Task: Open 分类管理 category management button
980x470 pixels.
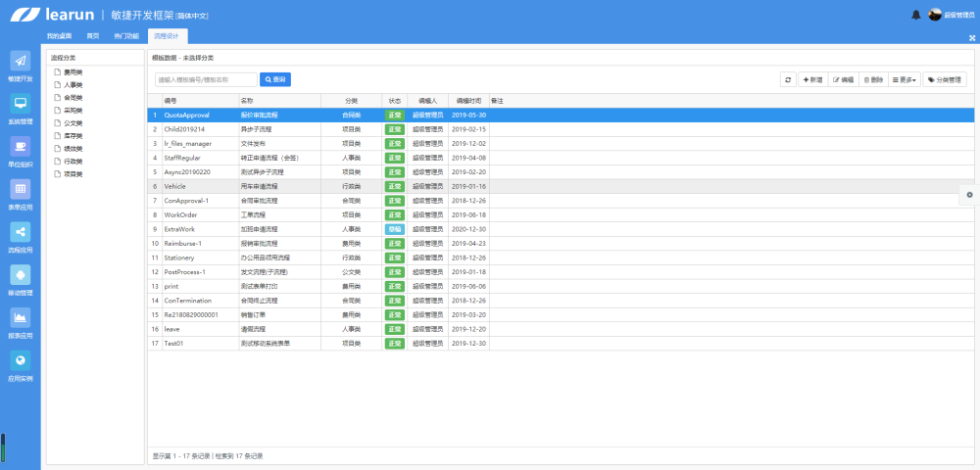Action: (x=945, y=80)
